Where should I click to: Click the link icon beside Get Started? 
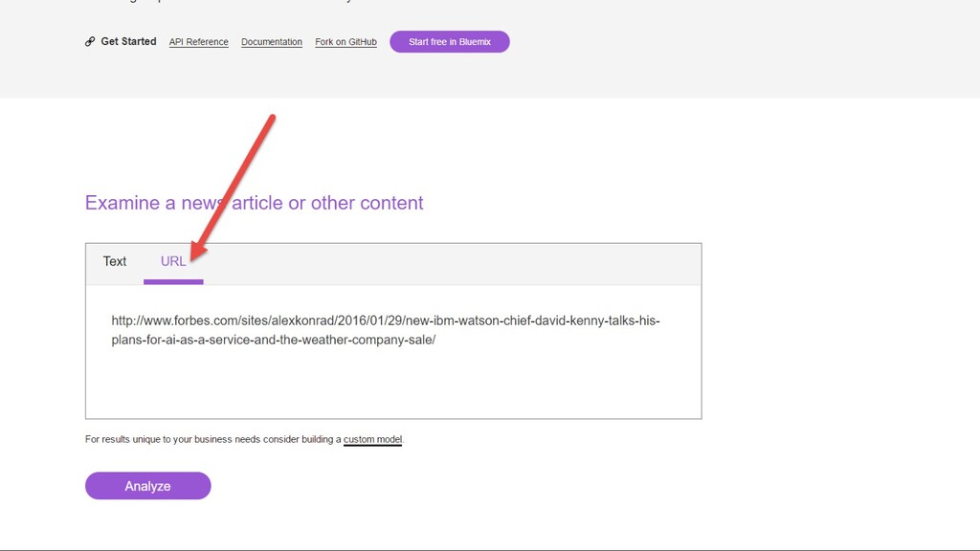[x=90, y=41]
